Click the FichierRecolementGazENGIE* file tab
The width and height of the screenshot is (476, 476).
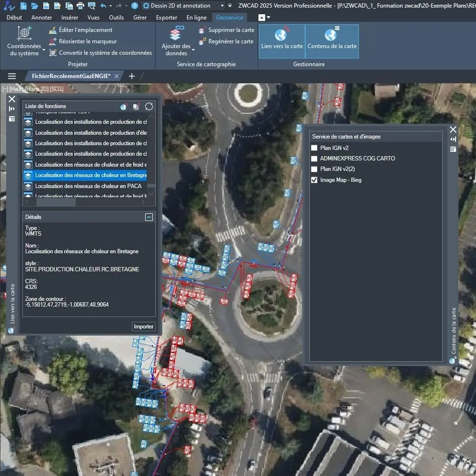(x=71, y=76)
